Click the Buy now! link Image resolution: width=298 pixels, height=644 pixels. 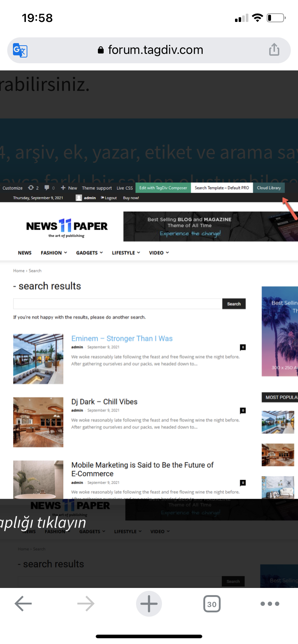coord(131,198)
